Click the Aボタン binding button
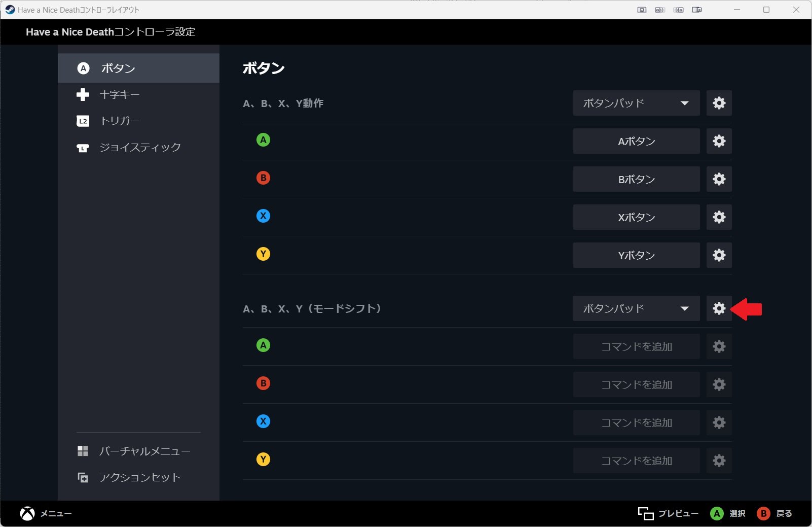812x527 pixels. (x=636, y=141)
